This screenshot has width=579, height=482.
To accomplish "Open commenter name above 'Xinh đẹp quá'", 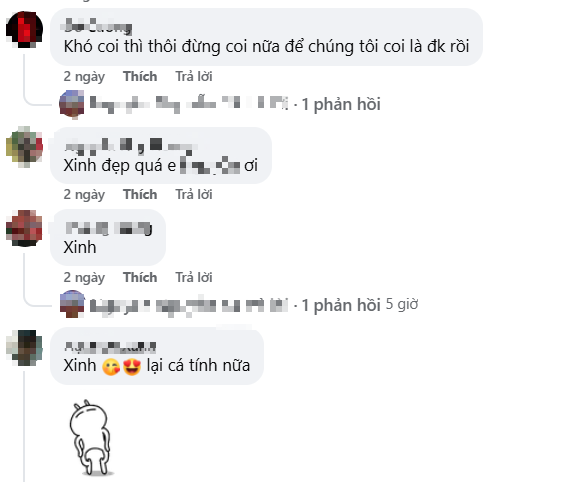I will pyautogui.click(x=131, y=146).
